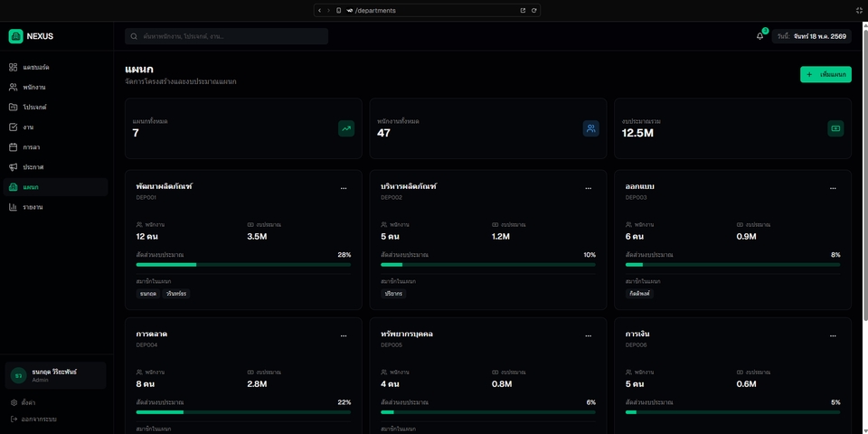Click the แผนก page heading
This screenshot has height=434, width=868.
(x=139, y=70)
